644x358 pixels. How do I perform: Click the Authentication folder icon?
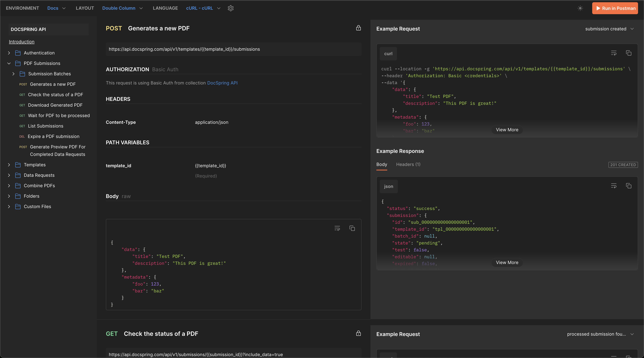point(18,53)
